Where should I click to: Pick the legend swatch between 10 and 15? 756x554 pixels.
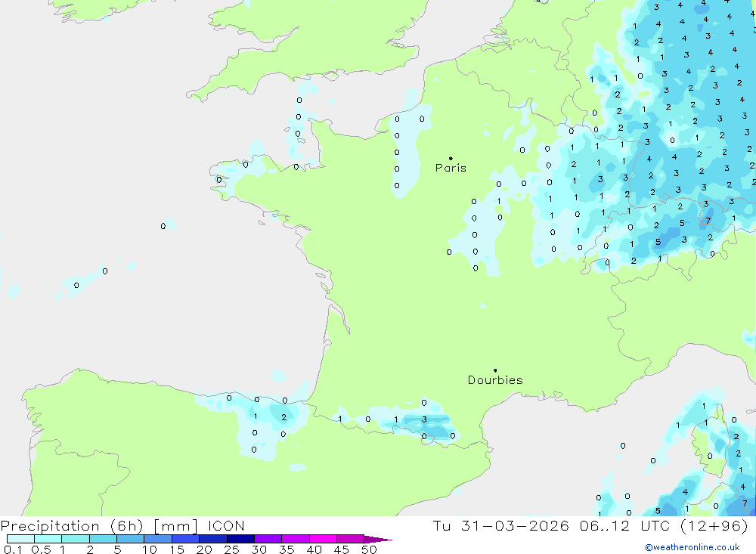click(x=158, y=539)
